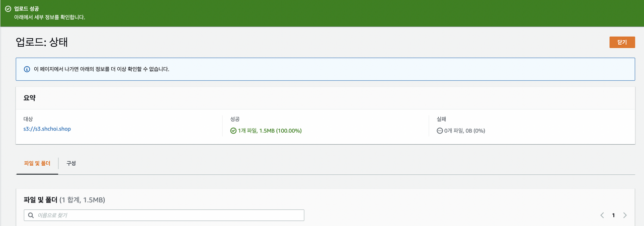Click the upload success checkmark icon
This screenshot has height=226, width=644.
coord(8,9)
